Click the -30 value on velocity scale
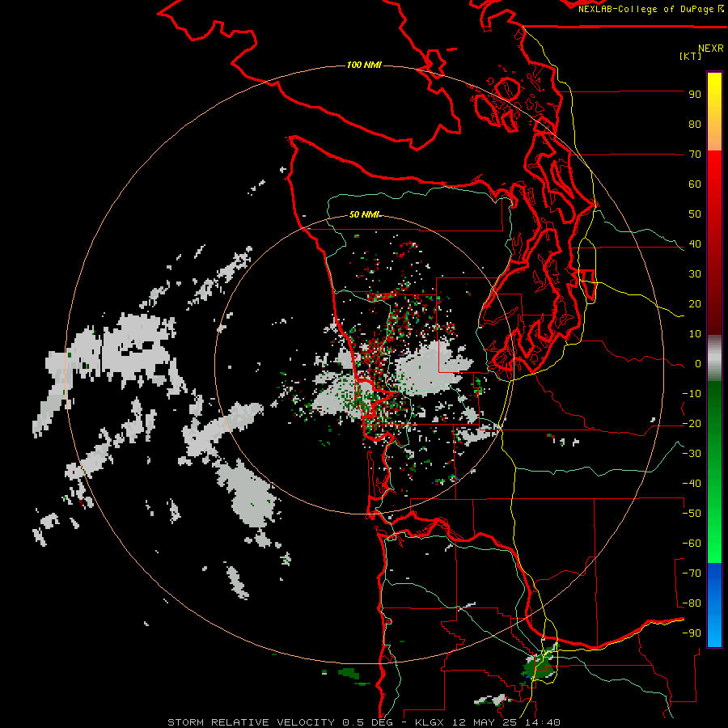This screenshot has height=728, width=728. click(x=692, y=454)
